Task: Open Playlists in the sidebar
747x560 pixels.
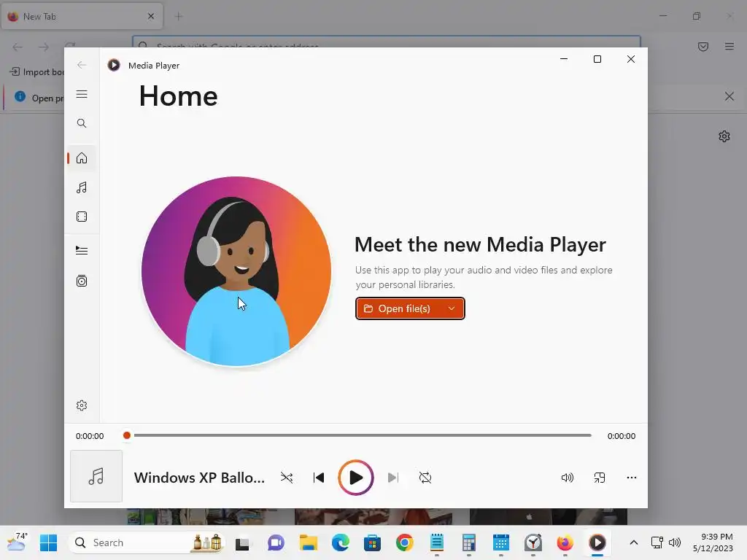Action: coord(82,281)
